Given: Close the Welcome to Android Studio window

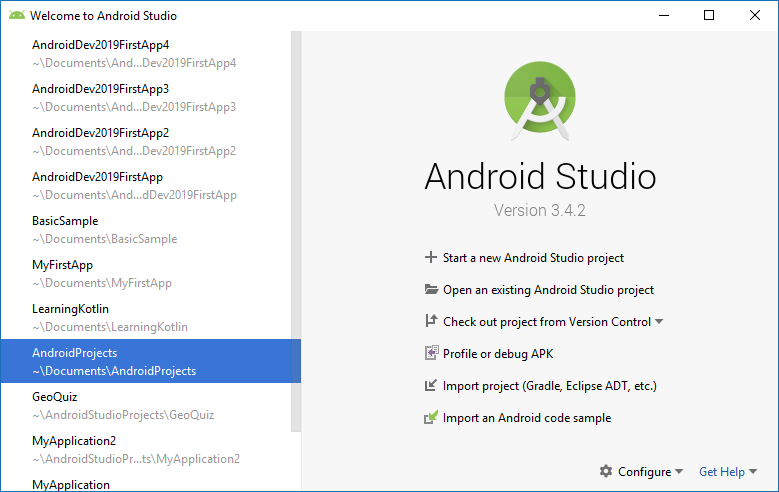Looking at the screenshot, I should [755, 15].
